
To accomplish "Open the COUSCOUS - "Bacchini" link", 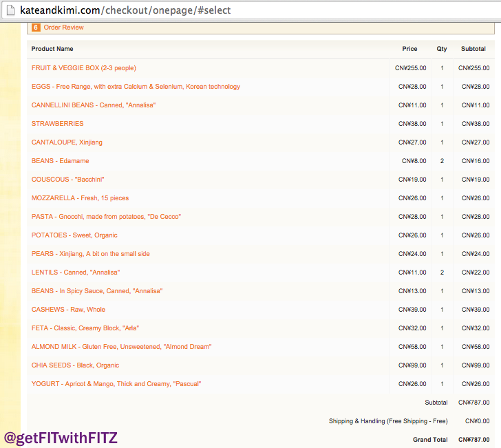I will click(x=67, y=179).
